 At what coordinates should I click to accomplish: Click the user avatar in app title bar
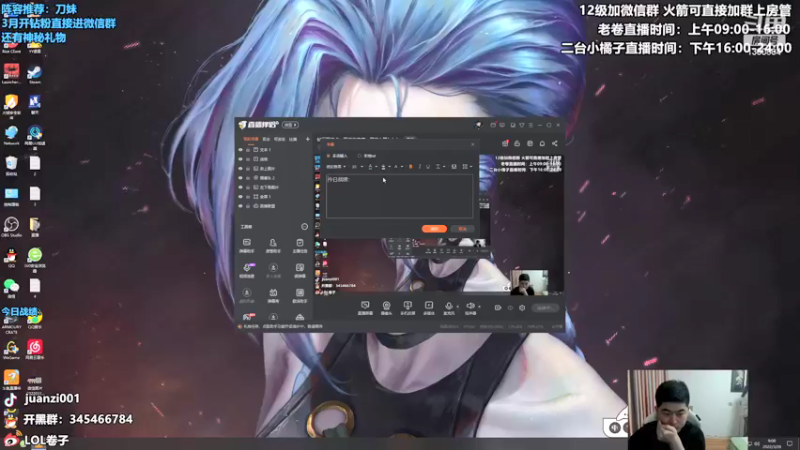point(478,125)
